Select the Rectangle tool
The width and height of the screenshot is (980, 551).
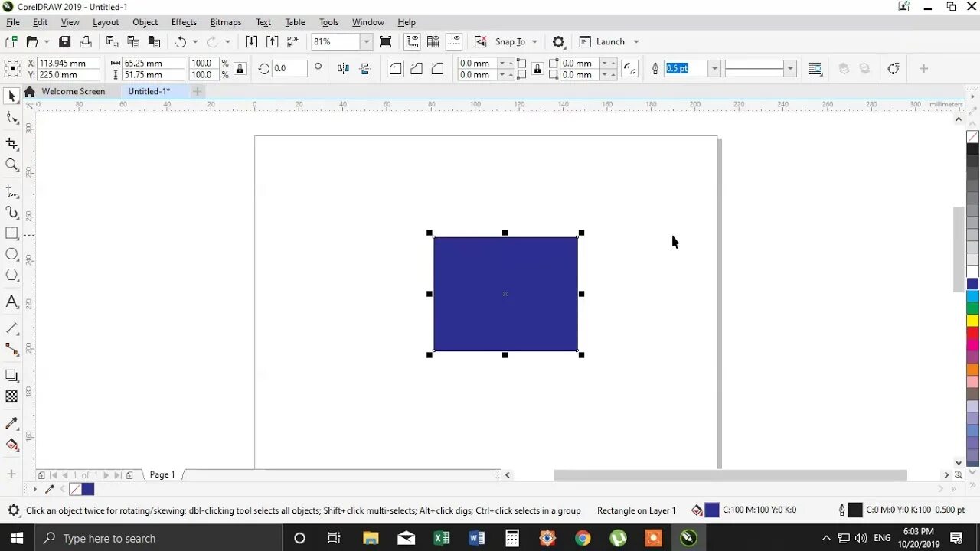click(x=11, y=233)
